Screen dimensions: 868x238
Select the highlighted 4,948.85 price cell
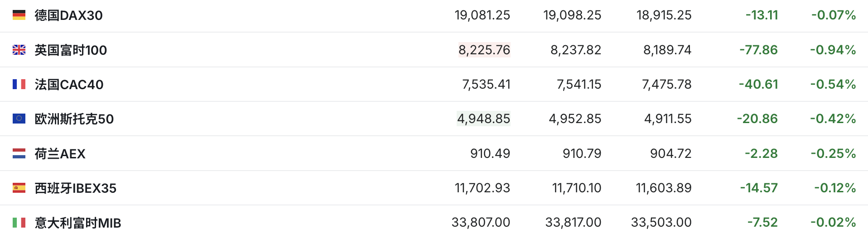click(x=483, y=119)
